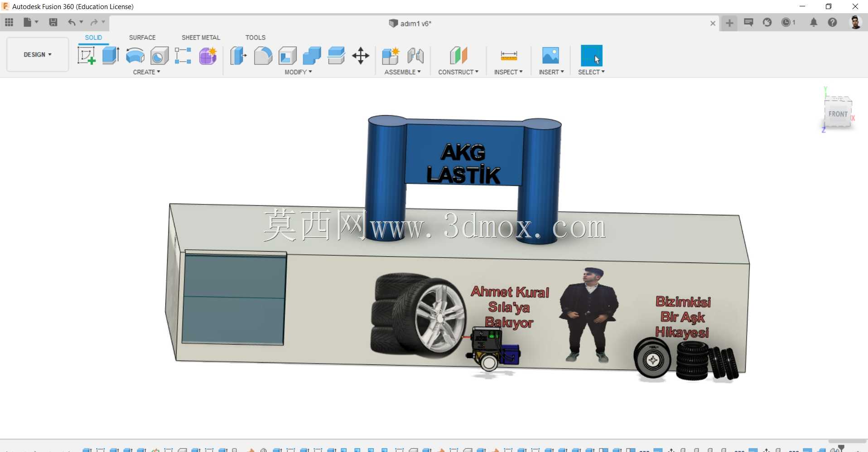The height and width of the screenshot is (452, 868).
Task: Open the Undo history dropdown arrow
Action: pos(81,22)
